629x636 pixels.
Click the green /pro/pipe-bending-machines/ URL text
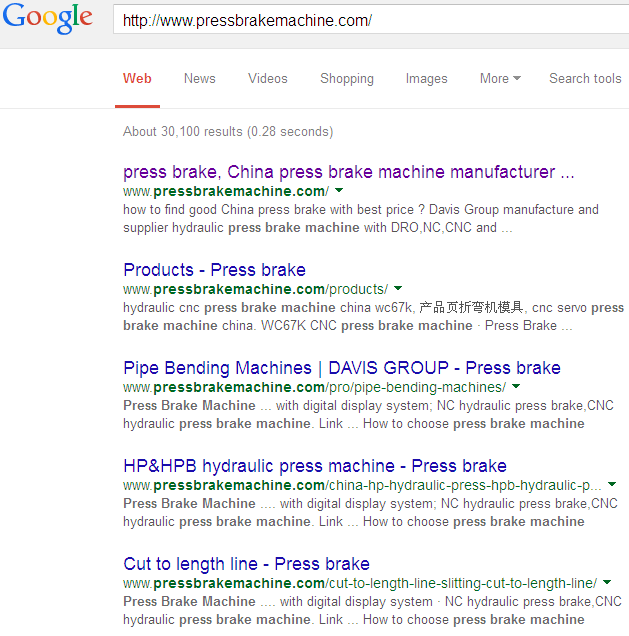pos(315,387)
